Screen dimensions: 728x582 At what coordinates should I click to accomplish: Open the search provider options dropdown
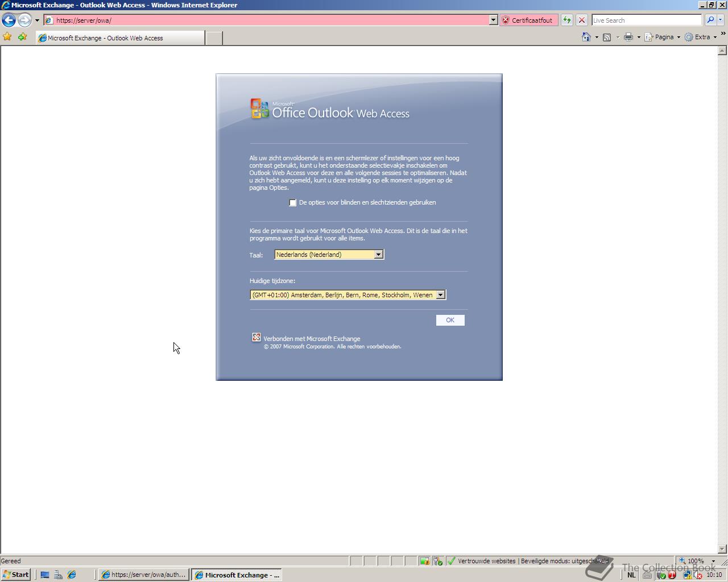pyautogui.click(x=720, y=20)
